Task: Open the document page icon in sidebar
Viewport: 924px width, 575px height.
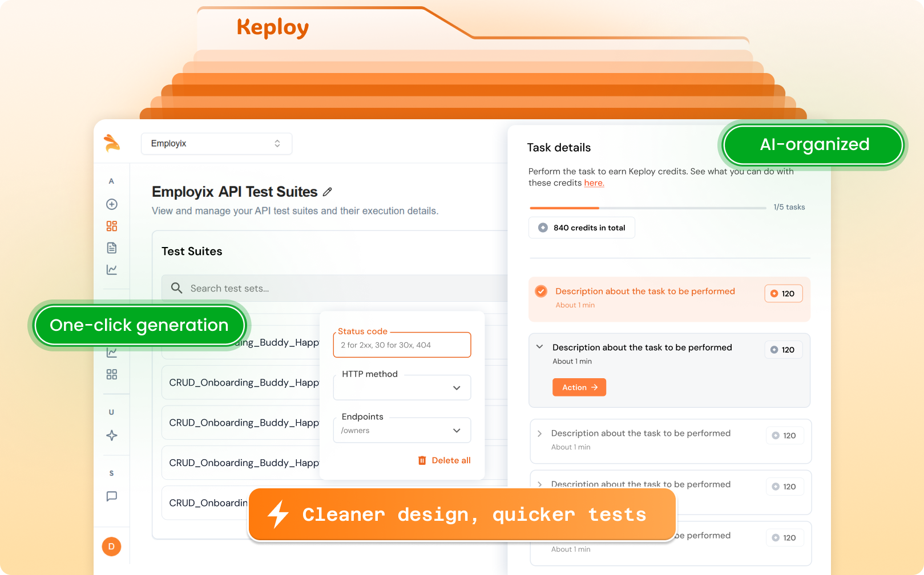Action: [112, 248]
